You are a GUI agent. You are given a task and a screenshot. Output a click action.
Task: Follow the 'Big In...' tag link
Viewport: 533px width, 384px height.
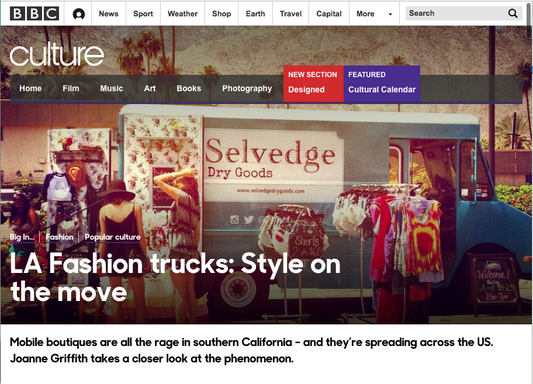[x=22, y=237]
